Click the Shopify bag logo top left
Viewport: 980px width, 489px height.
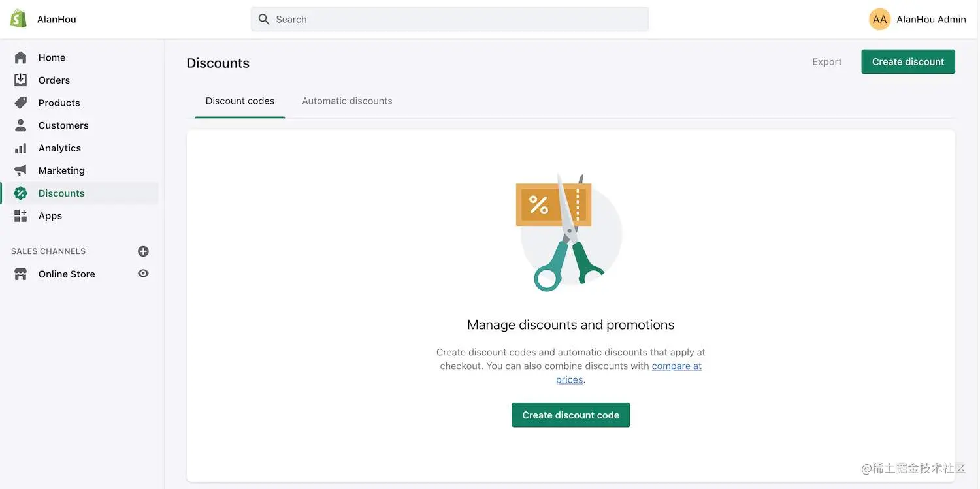[18, 18]
